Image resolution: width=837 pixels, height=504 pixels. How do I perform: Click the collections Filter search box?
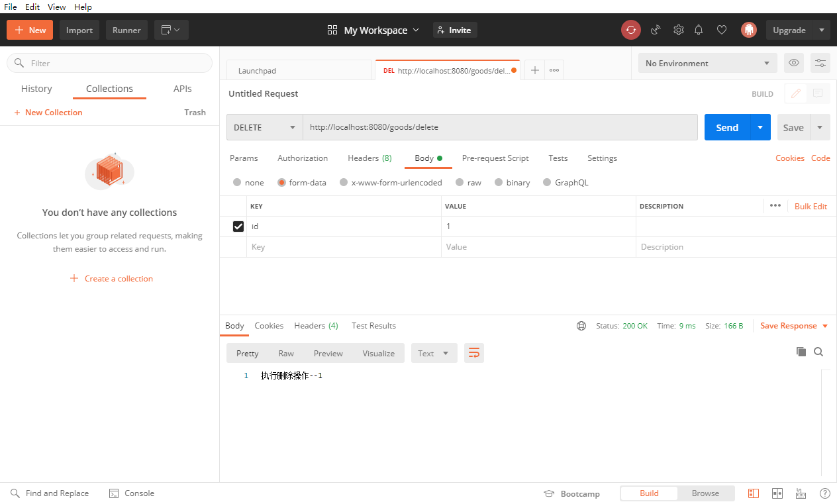[x=109, y=63]
